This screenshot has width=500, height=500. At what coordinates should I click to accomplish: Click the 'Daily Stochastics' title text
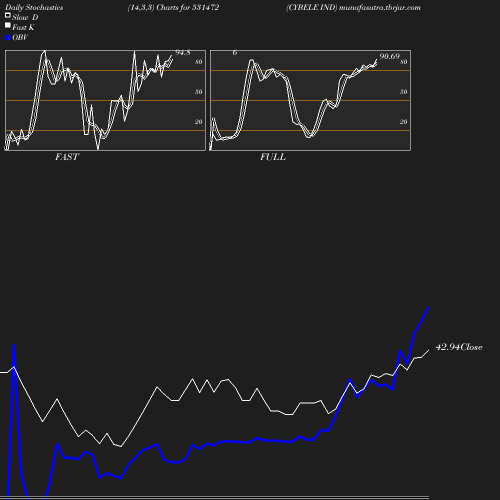[x=34, y=7]
